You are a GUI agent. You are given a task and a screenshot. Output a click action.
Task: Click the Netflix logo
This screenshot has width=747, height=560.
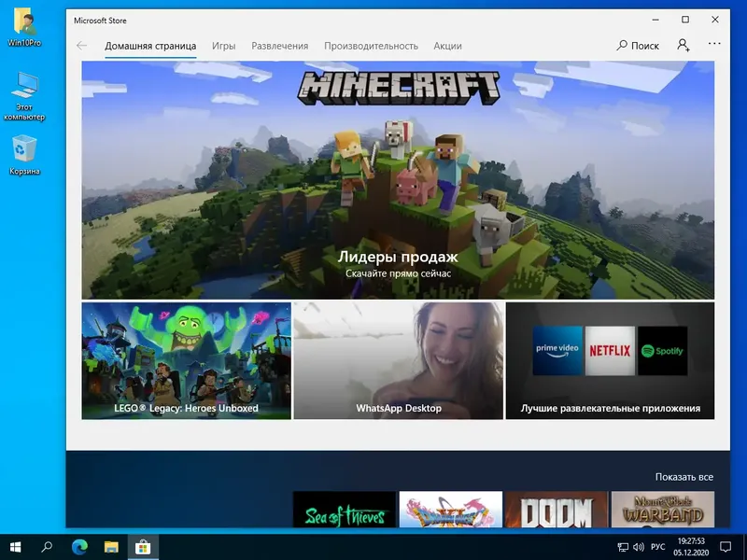click(610, 351)
